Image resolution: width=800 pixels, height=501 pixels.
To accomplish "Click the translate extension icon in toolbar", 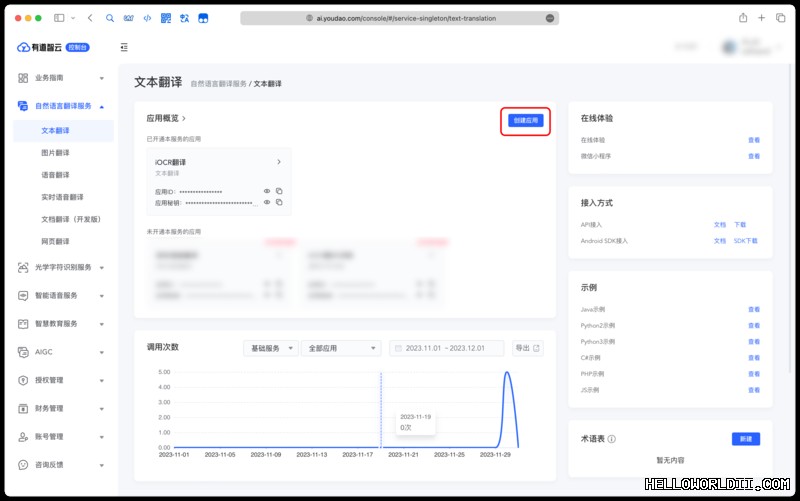I will coord(184,18).
